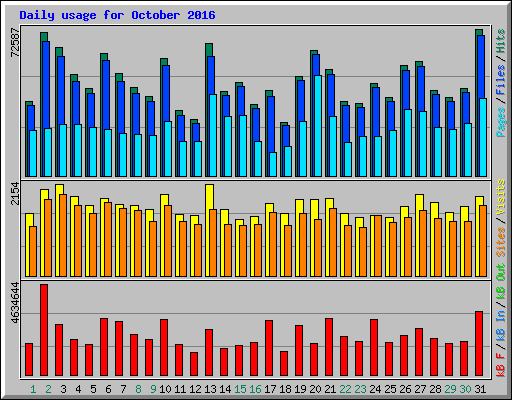Select day 28 on the date axis
512x400 pixels.
click(x=435, y=389)
